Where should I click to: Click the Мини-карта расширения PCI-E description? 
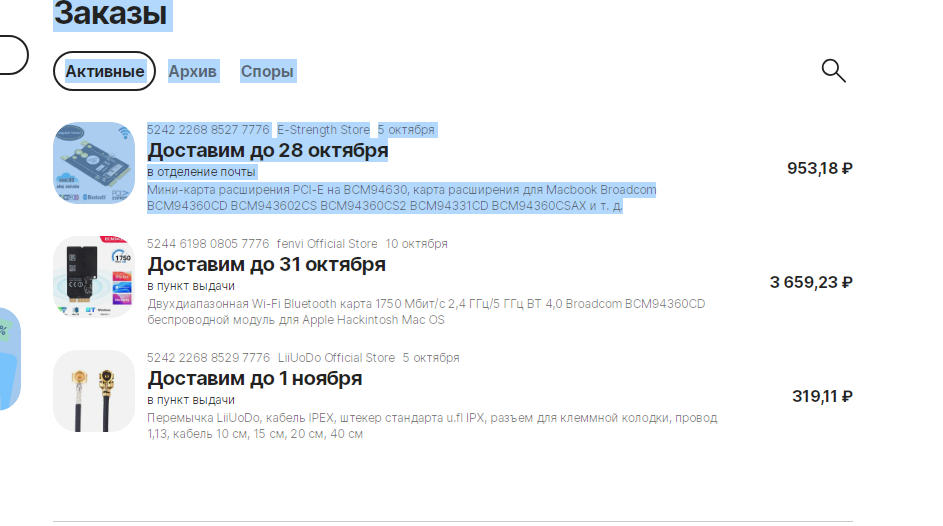(x=402, y=198)
